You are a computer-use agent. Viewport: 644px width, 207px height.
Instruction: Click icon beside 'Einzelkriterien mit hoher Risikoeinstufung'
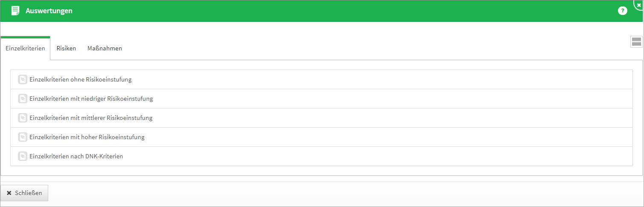point(23,137)
